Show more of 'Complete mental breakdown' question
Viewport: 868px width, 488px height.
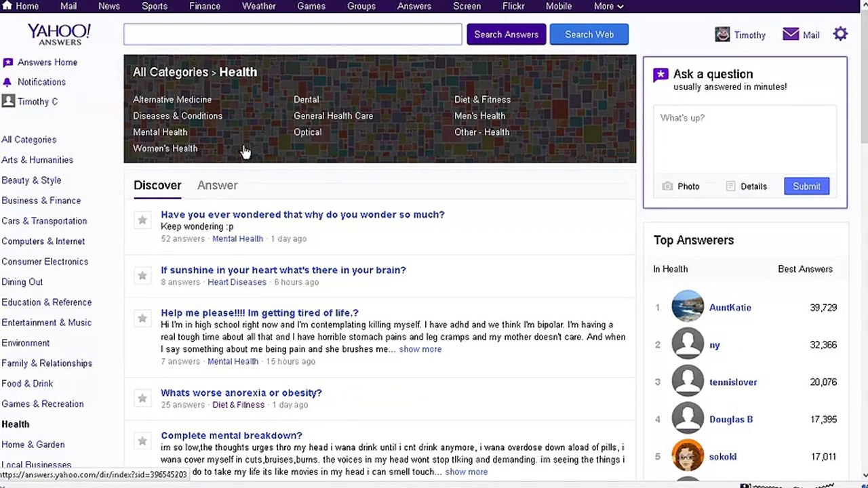click(x=467, y=472)
